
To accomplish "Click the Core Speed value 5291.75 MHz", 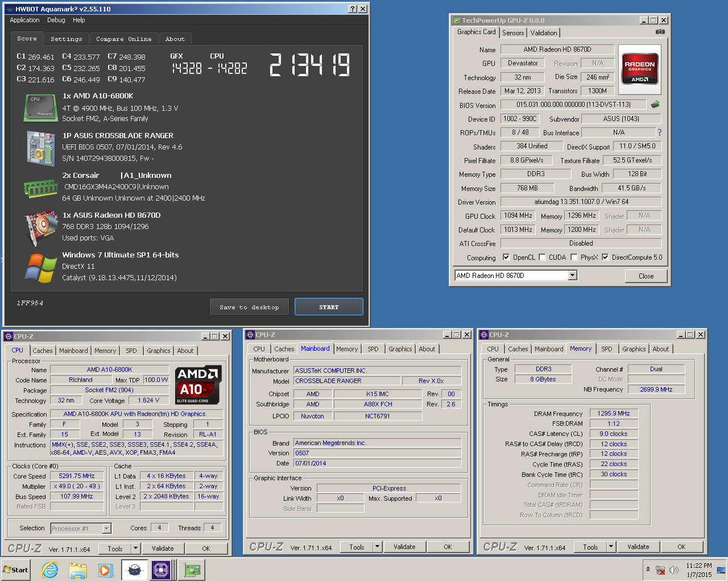I will pyautogui.click(x=77, y=476).
